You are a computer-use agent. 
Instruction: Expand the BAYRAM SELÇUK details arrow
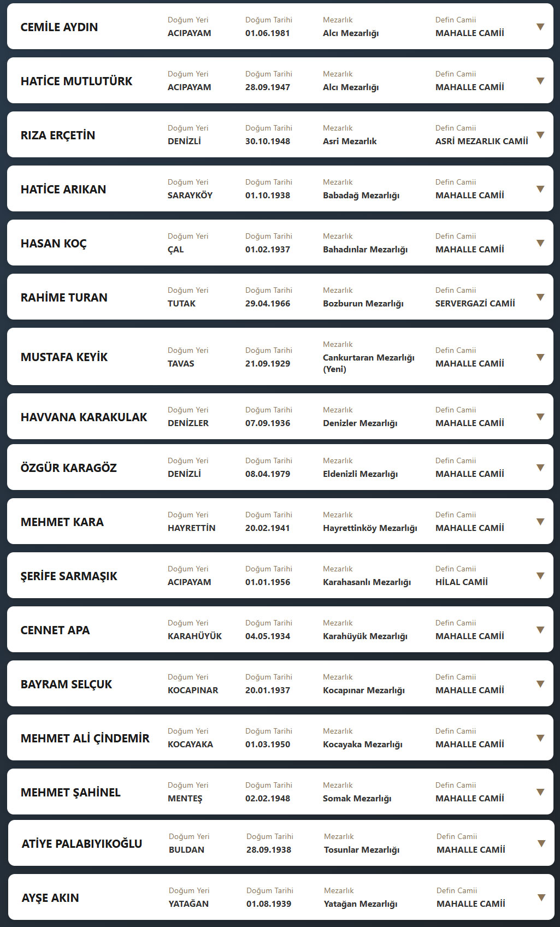(540, 684)
